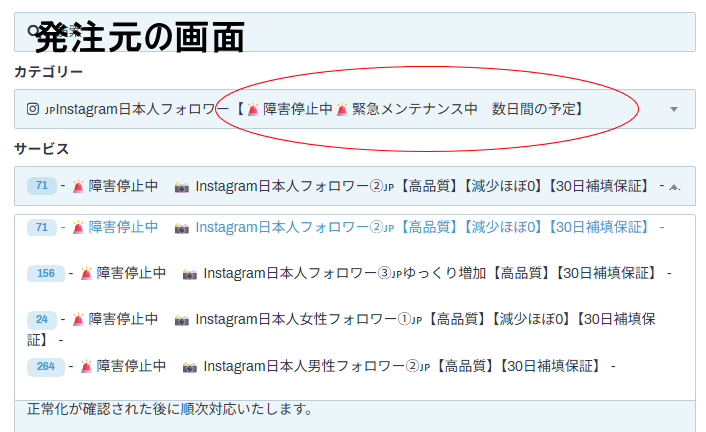This screenshot has height=432, width=706.
Task: Click the siren icon in service 156 row
Action: (86, 273)
